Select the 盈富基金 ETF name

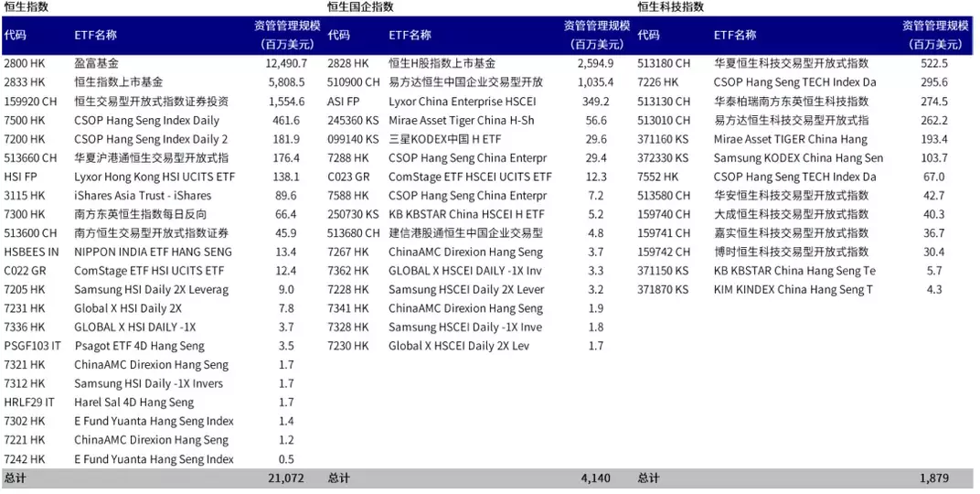[96, 63]
